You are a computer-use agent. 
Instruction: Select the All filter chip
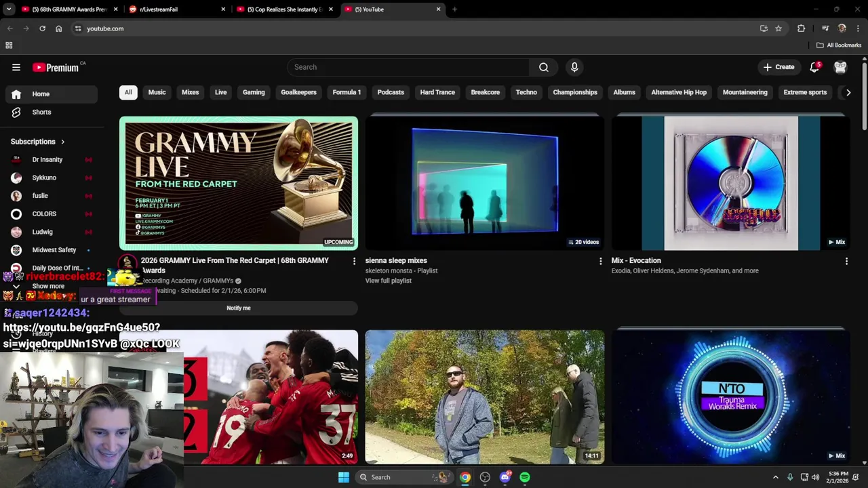(x=128, y=92)
